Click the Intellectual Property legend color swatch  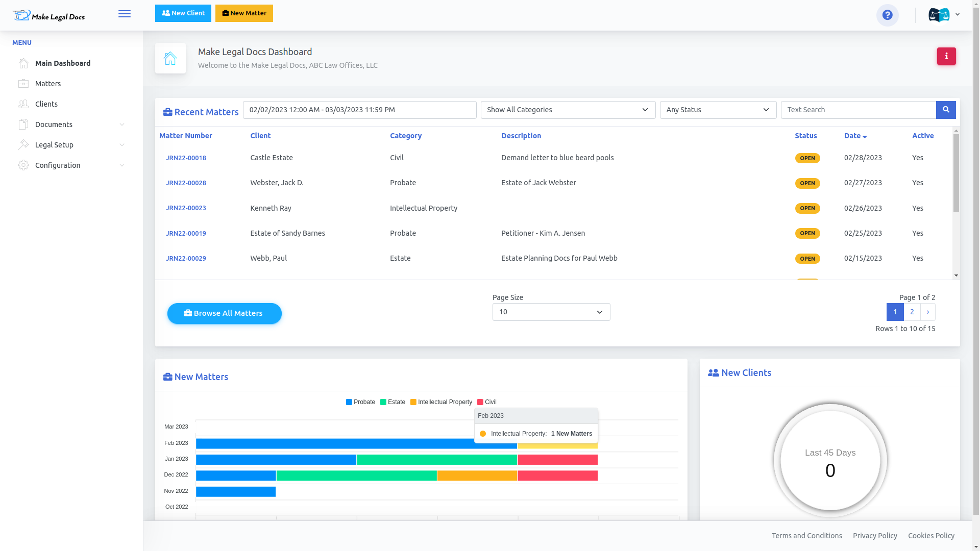coord(413,402)
